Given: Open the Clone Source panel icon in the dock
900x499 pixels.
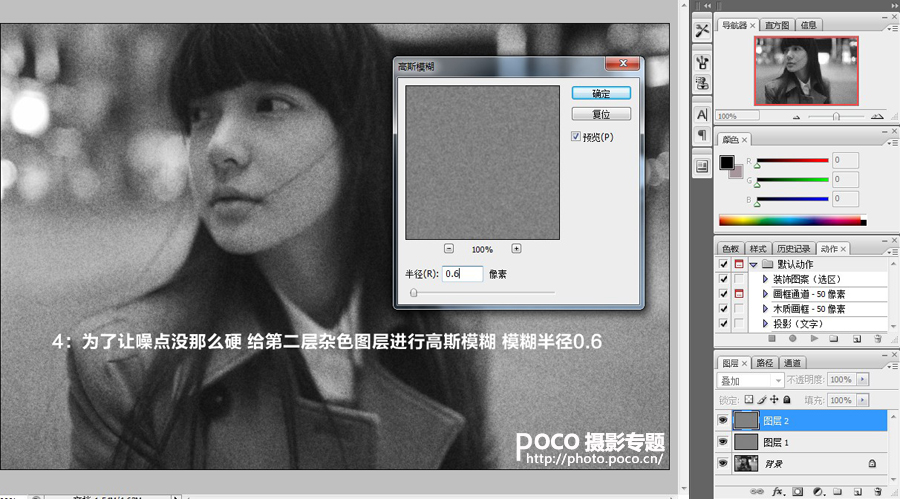Looking at the screenshot, I should coord(702,83).
